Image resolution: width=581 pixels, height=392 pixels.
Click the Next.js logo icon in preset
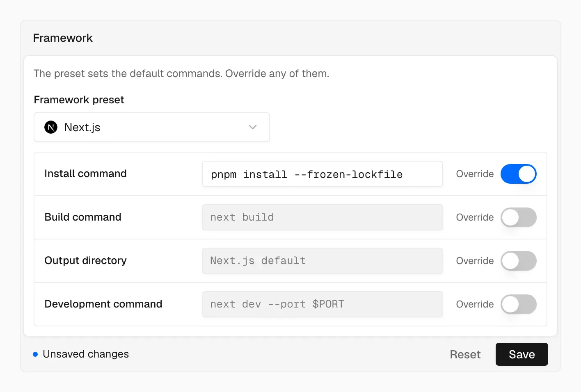[51, 127]
